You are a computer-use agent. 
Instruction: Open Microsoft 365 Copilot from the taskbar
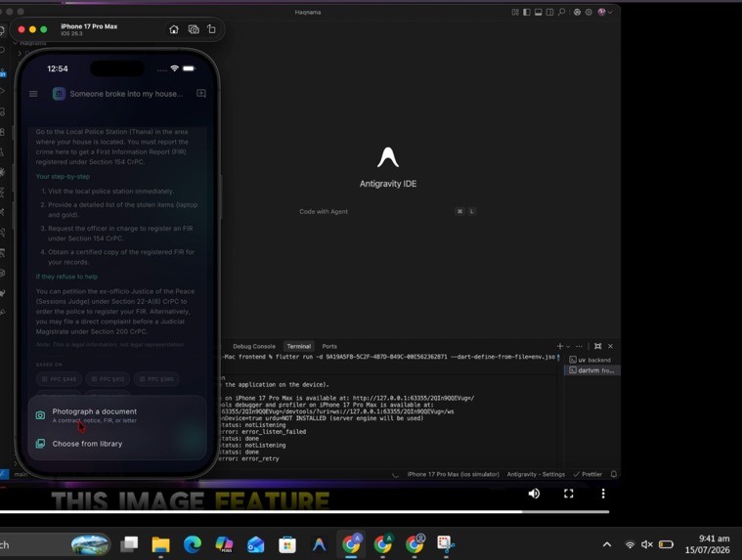pos(224,545)
